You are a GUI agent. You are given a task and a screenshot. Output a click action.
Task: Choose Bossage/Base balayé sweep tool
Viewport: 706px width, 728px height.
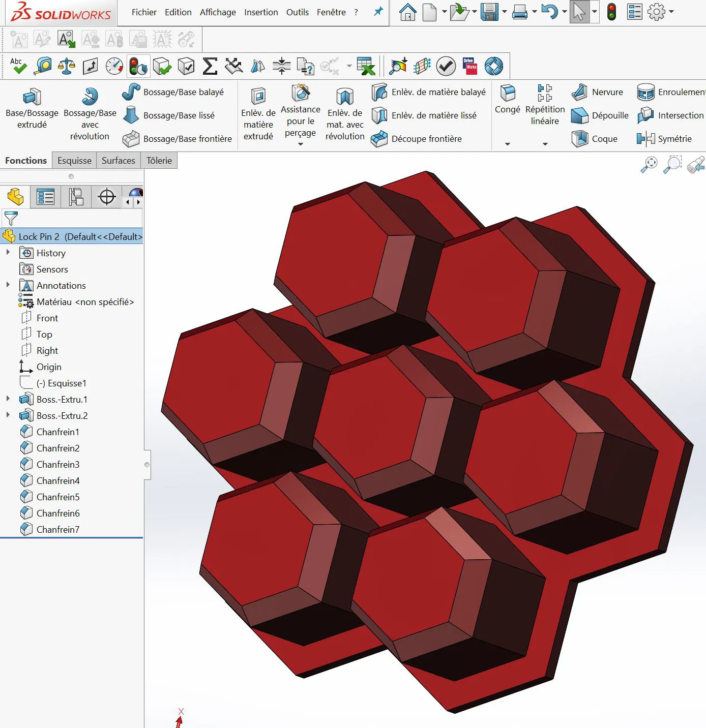coord(173,92)
